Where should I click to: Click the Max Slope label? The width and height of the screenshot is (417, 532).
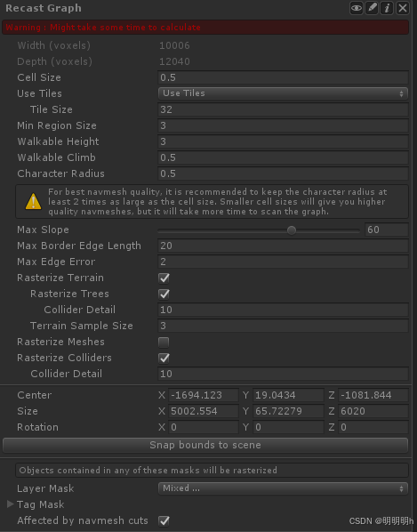43,230
